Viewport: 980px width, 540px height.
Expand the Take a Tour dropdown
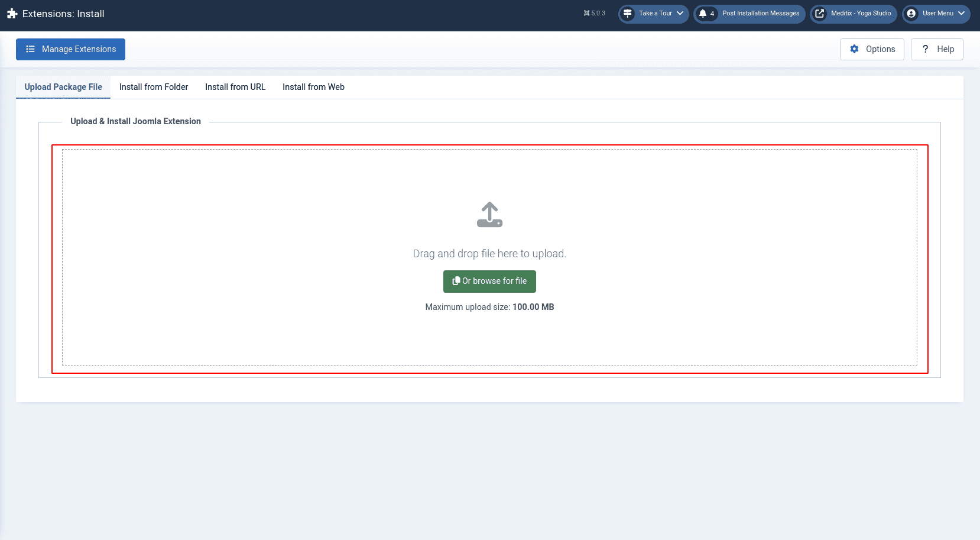pyautogui.click(x=680, y=14)
